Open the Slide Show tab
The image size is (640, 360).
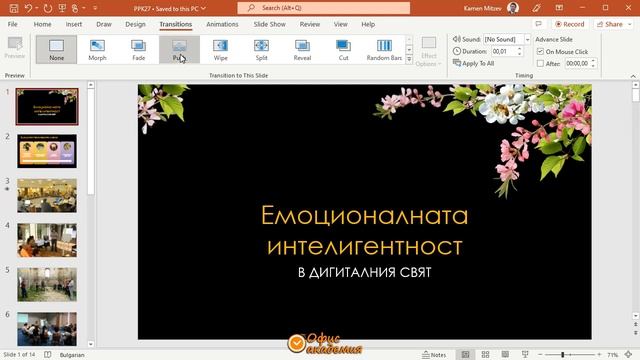269,24
